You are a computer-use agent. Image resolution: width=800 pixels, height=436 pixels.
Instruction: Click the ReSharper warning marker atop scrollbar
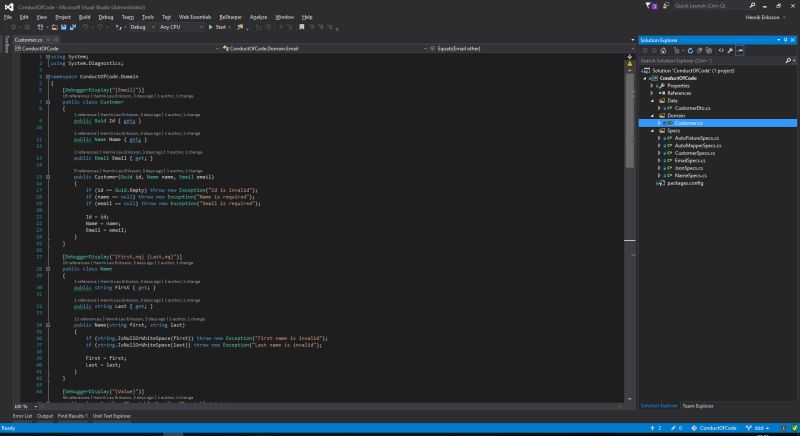click(x=630, y=64)
